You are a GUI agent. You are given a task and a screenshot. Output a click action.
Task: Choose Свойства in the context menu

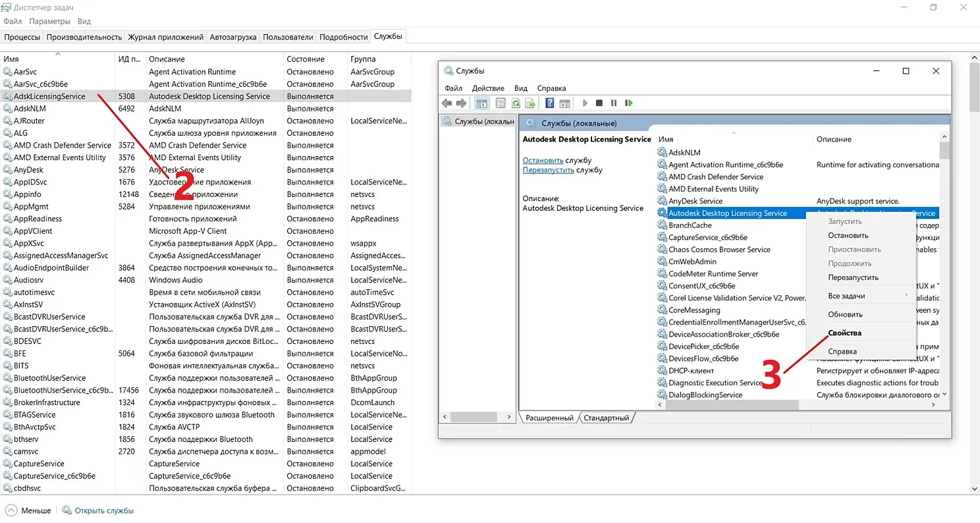[844, 333]
